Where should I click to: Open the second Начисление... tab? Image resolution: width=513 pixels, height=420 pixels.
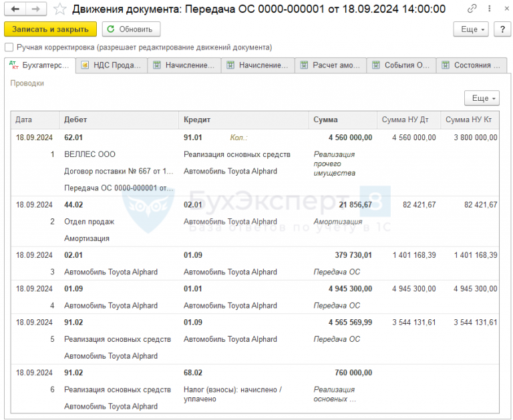258,65
